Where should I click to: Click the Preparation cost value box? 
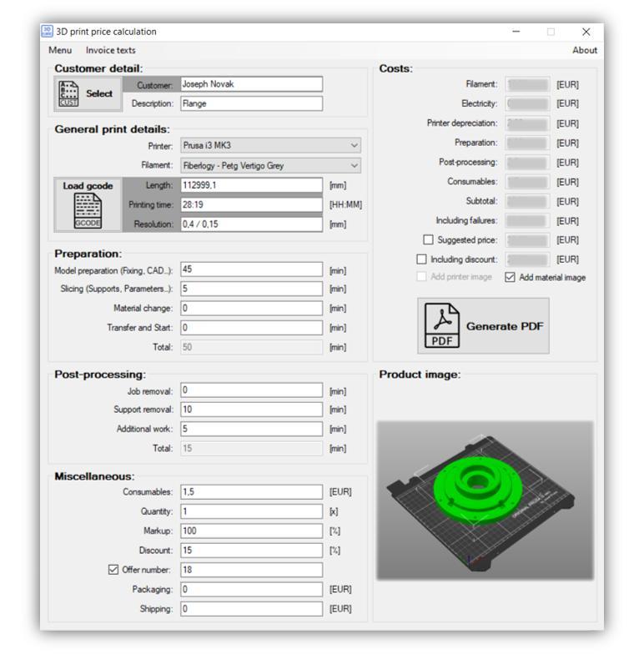tap(527, 143)
